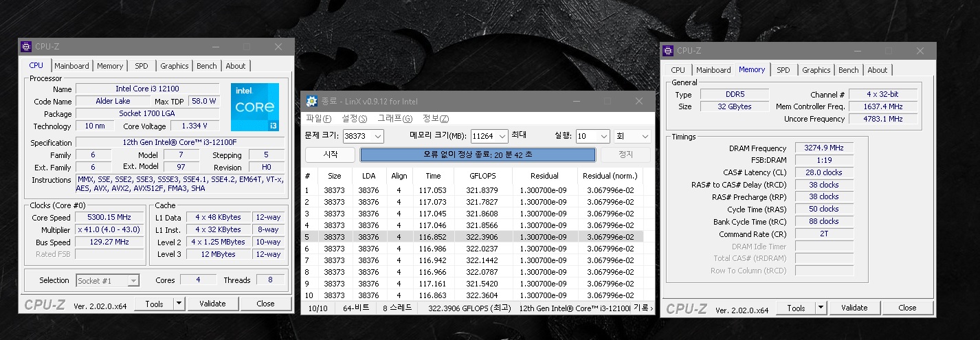This screenshot has width=980, height=340.
Task: Select LinX result row 10 with 322.3604 GFLOPS
Action: 473,295
